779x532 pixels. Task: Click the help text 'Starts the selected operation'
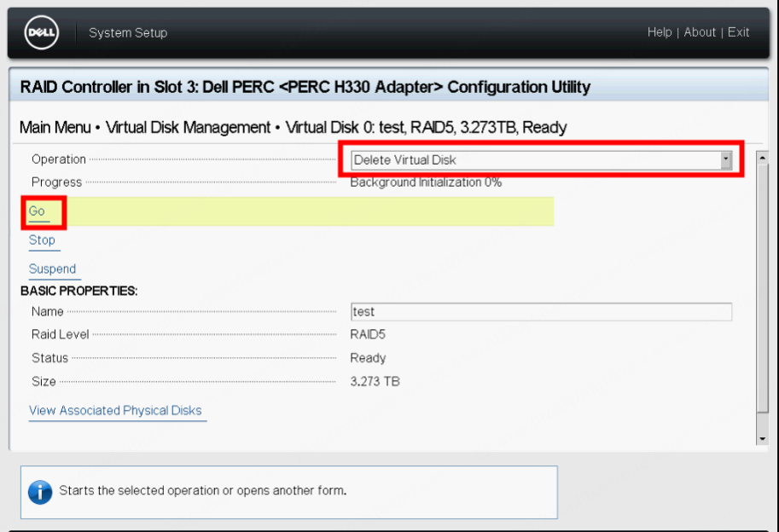[x=203, y=491]
